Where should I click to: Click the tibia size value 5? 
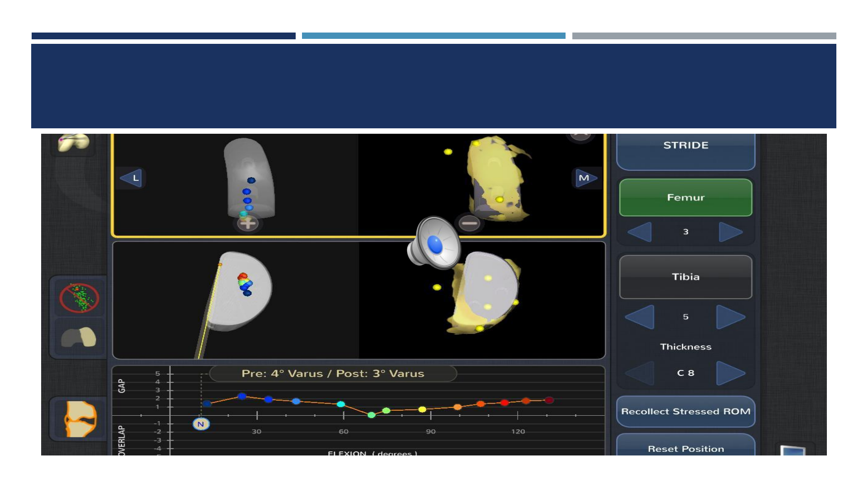click(x=685, y=317)
